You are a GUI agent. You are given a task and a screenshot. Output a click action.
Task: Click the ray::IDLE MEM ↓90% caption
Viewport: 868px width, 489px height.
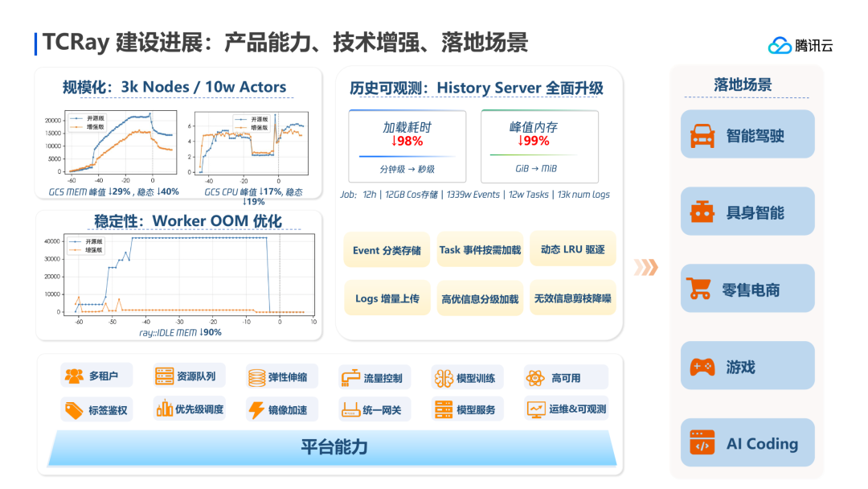pos(181,332)
